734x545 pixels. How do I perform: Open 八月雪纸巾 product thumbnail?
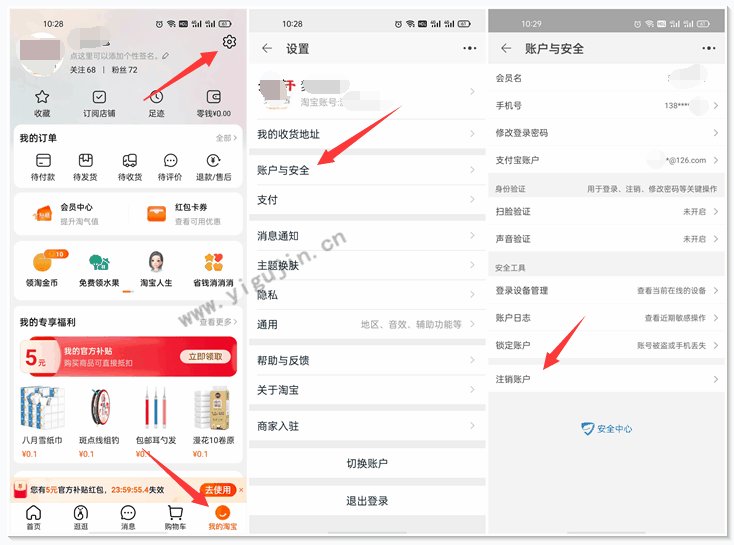(42, 407)
